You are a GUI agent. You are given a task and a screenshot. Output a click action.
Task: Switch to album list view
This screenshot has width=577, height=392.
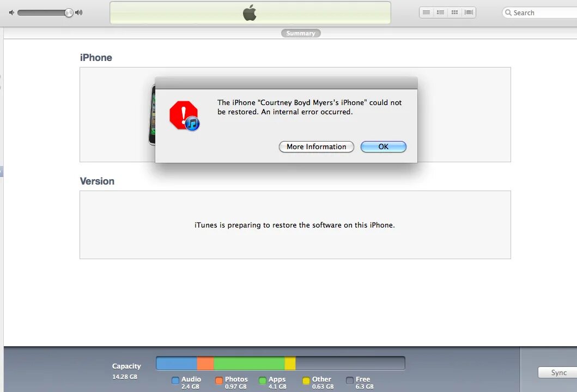pos(440,12)
